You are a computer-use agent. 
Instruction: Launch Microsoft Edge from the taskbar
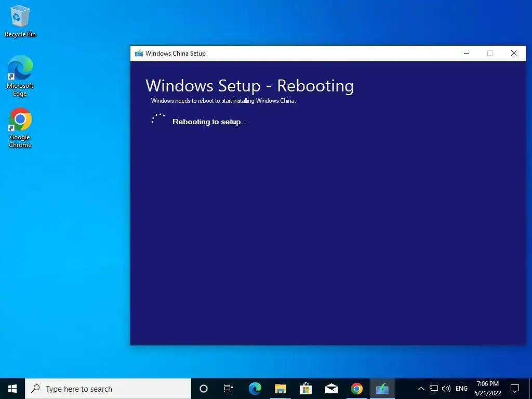point(255,389)
